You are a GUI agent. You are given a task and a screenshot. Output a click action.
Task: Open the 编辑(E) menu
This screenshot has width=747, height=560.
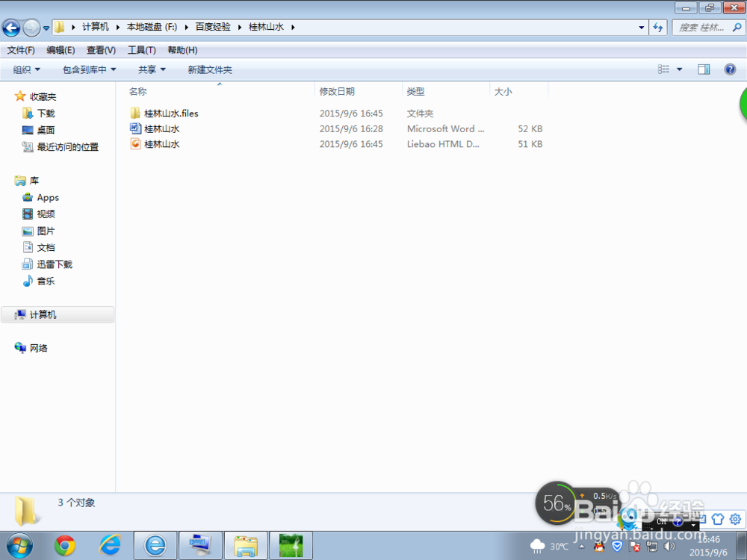point(61,50)
